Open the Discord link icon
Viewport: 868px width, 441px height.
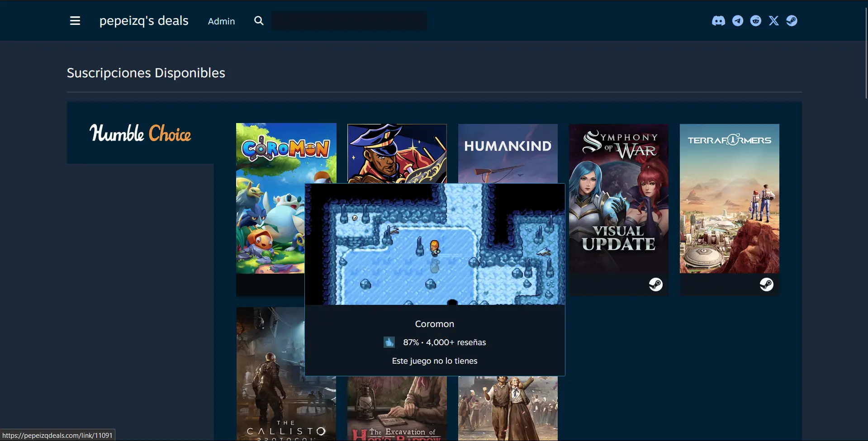pos(718,21)
